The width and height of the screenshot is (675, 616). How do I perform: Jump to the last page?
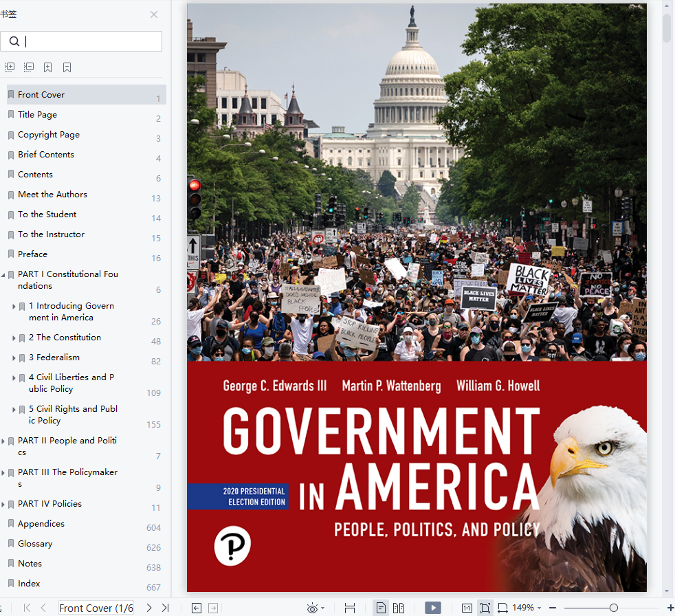point(165,608)
